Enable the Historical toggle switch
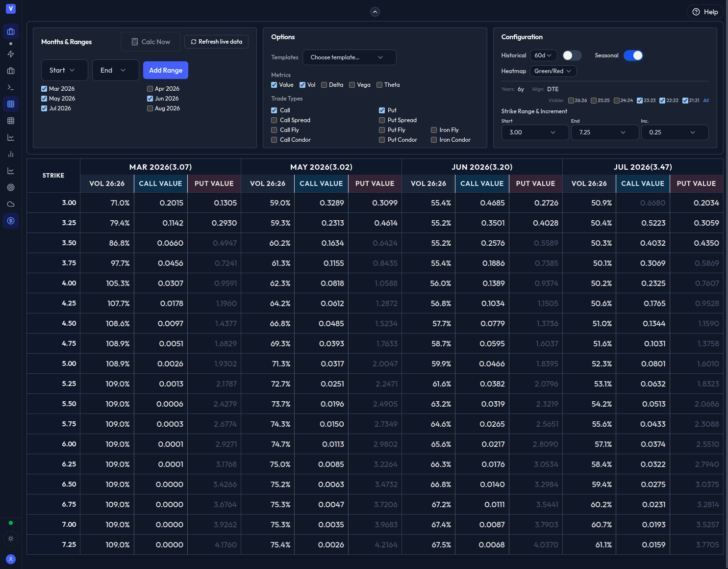This screenshot has width=728, height=569. [572, 55]
